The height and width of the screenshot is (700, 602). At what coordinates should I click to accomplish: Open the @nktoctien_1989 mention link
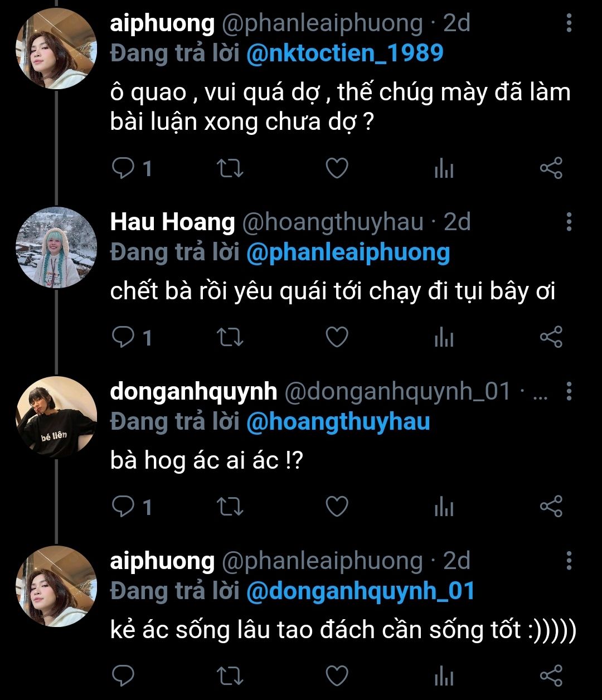coord(344,53)
